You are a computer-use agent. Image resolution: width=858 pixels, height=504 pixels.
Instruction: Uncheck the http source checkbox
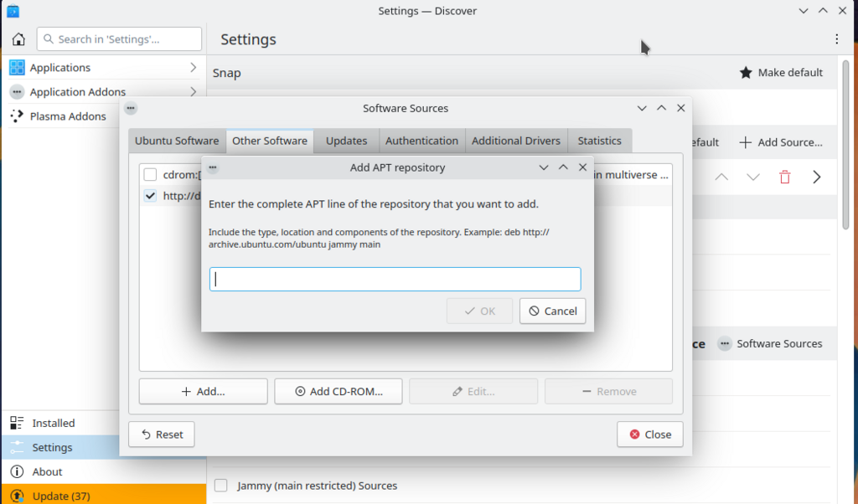[150, 196]
